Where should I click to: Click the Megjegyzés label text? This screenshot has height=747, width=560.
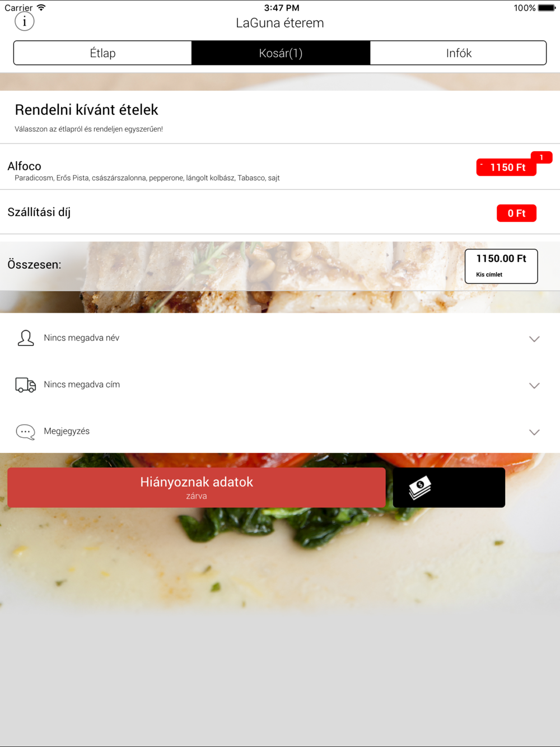67,431
